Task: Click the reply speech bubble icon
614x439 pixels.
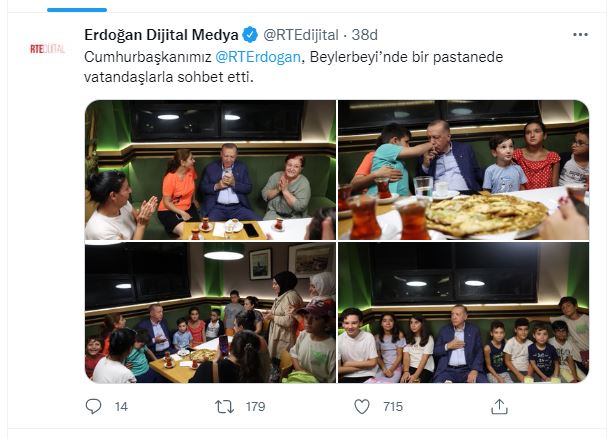Action: click(93, 406)
